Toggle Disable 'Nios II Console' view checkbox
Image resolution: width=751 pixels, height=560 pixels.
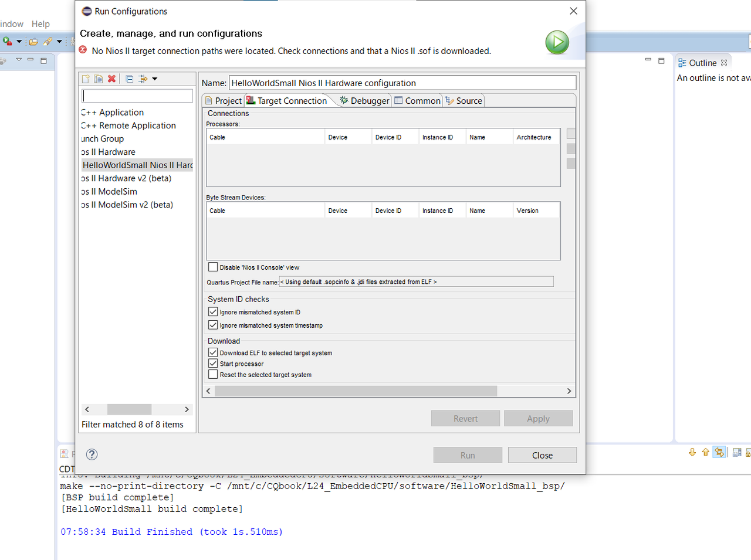213,267
